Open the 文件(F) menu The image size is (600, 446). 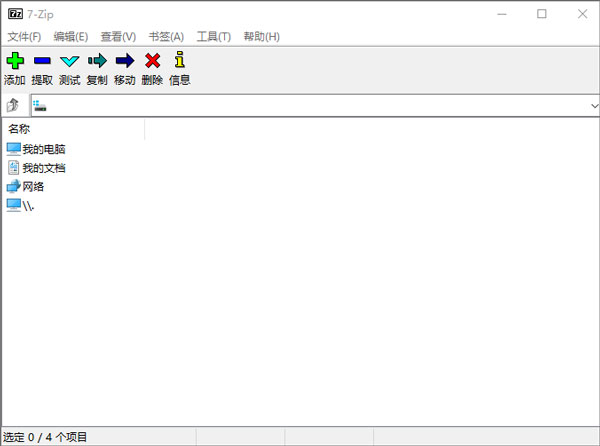pyautogui.click(x=24, y=36)
